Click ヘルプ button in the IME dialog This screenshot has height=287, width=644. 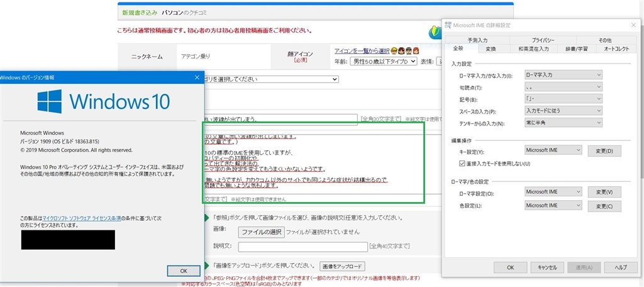pyautogui.click(x=621, y=267)
